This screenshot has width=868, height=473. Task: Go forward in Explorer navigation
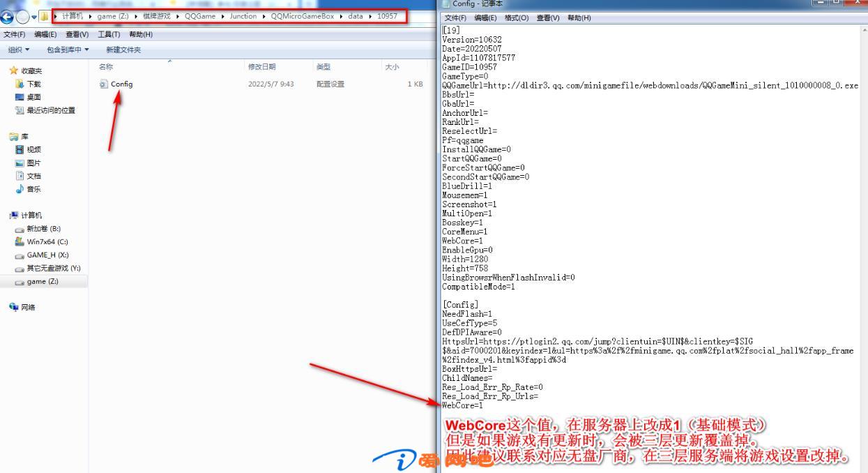coord(23,17)
